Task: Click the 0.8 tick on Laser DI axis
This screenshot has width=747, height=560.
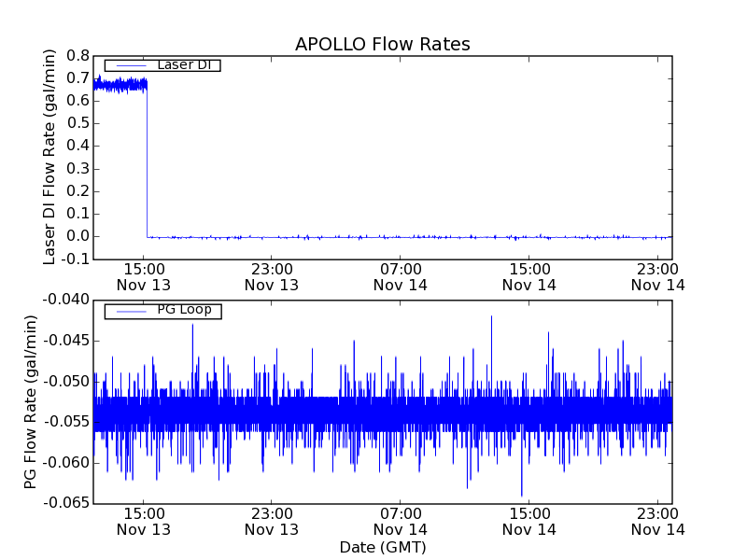Action: (x=77, y=56)
